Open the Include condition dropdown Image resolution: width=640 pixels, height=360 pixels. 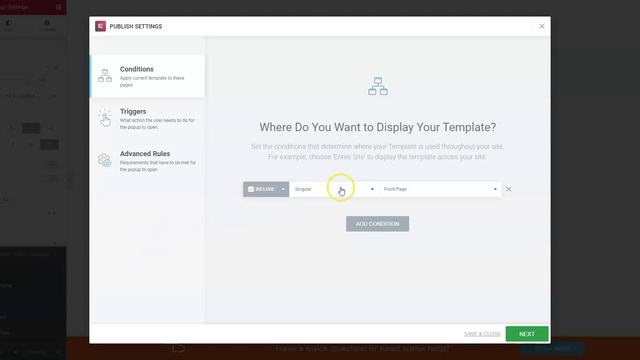pos(266,189)
